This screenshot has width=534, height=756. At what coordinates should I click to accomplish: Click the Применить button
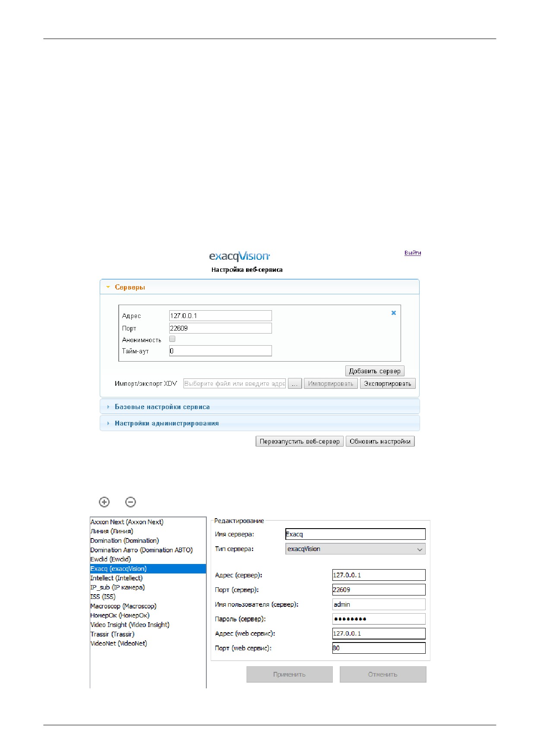click(x=290, y=674)
